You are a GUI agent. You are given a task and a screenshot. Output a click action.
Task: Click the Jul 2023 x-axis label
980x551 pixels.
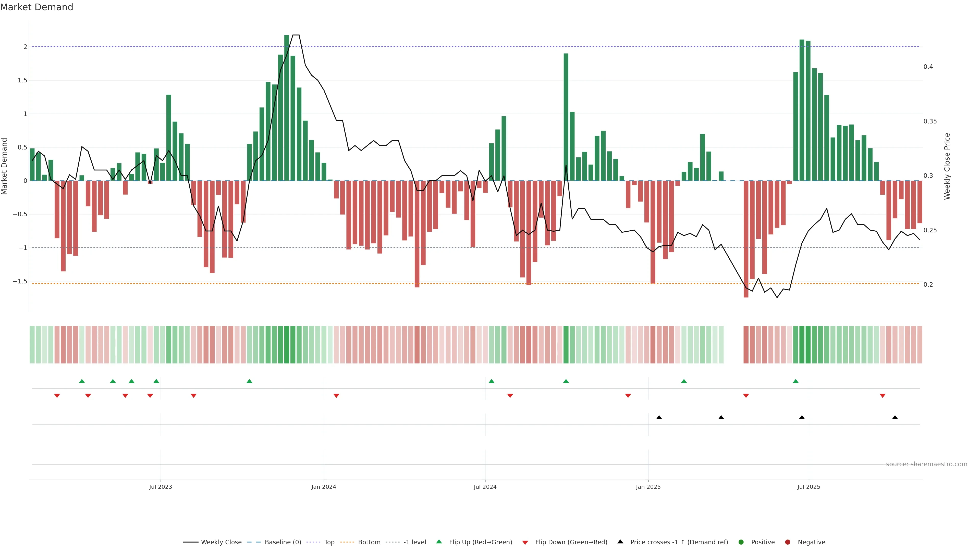click(x=161, y=487)
